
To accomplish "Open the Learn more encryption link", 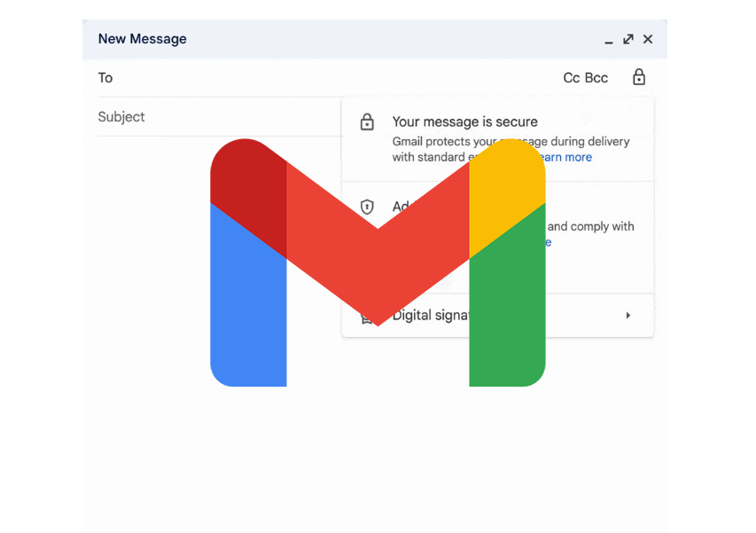I will click(x=566, y=157).
